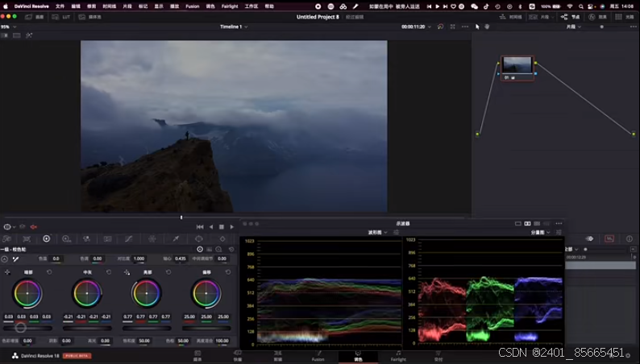Reset the 暗部 (Lift) color wheel
The image size is (640, 364).
[49, 272]
